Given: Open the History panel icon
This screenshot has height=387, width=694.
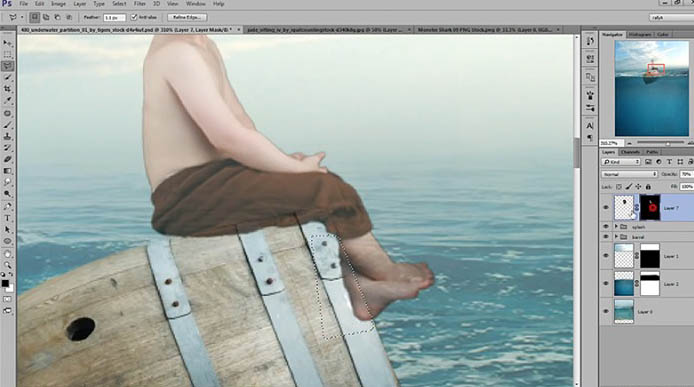Looking at the screenshot, I should [x=590, y=41].
